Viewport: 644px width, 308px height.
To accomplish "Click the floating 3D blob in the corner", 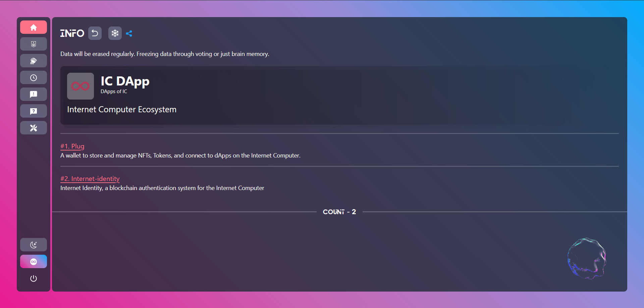I will click(587, 258).
